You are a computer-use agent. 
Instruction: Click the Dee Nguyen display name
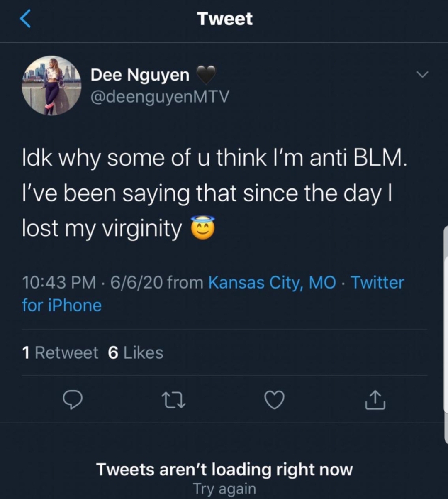coord(140,75)
